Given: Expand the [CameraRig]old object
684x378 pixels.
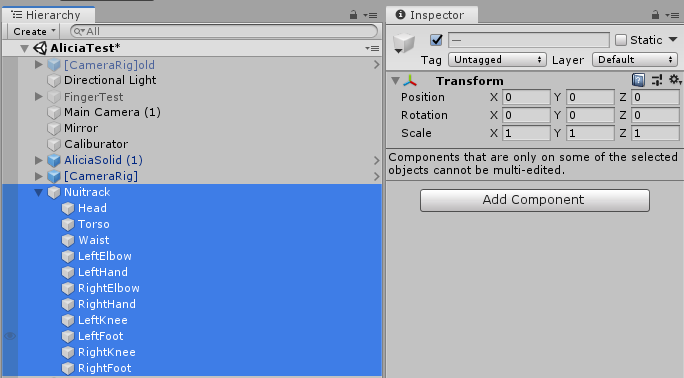Looking at the screenshot, I should 38,65.
